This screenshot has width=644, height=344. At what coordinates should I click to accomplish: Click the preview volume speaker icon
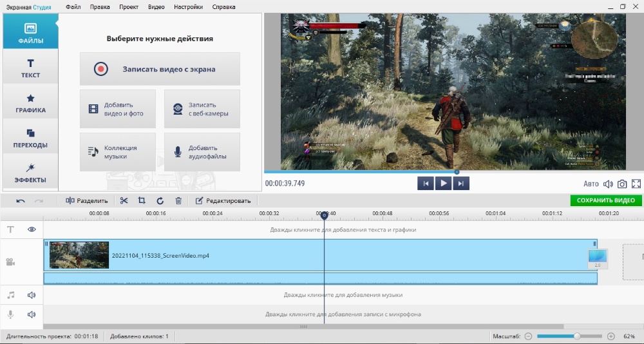point(608,184)
